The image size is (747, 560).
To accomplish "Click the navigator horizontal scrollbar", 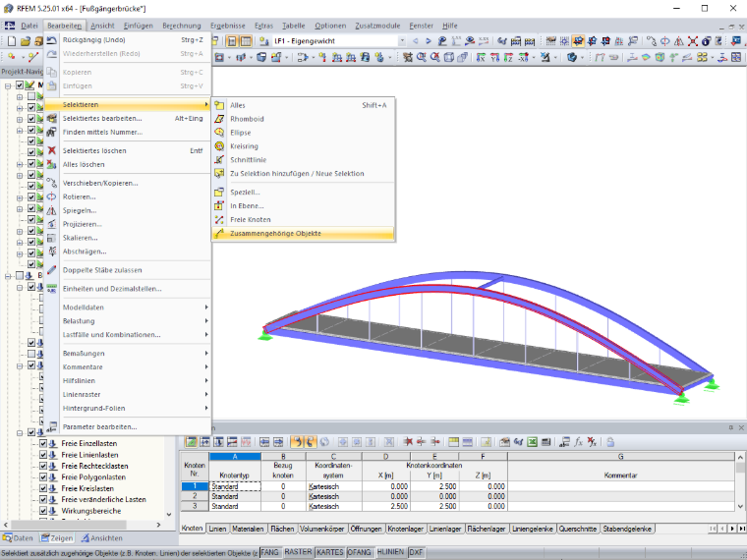I will tap(68, 525).
